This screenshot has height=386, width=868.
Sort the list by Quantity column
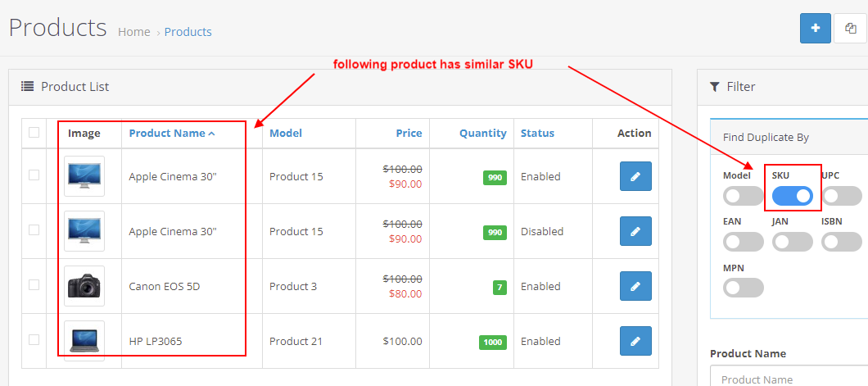click(482, 134)
